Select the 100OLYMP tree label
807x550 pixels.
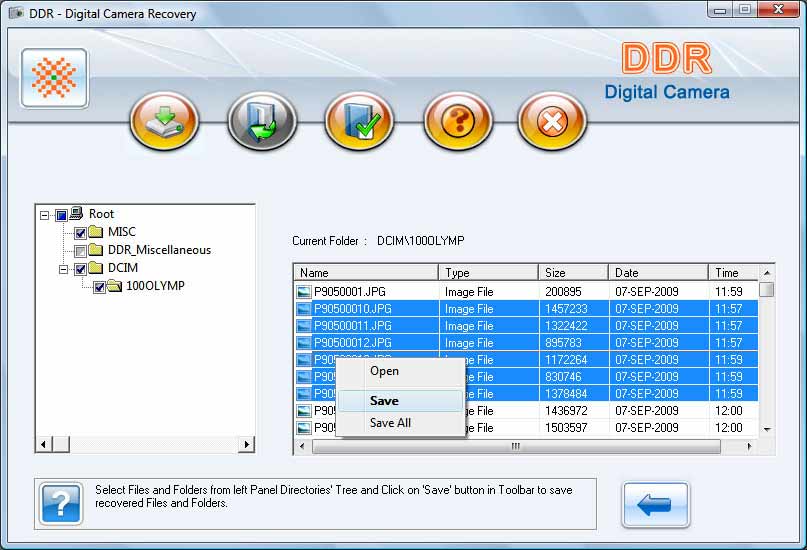tap(155, 286)
